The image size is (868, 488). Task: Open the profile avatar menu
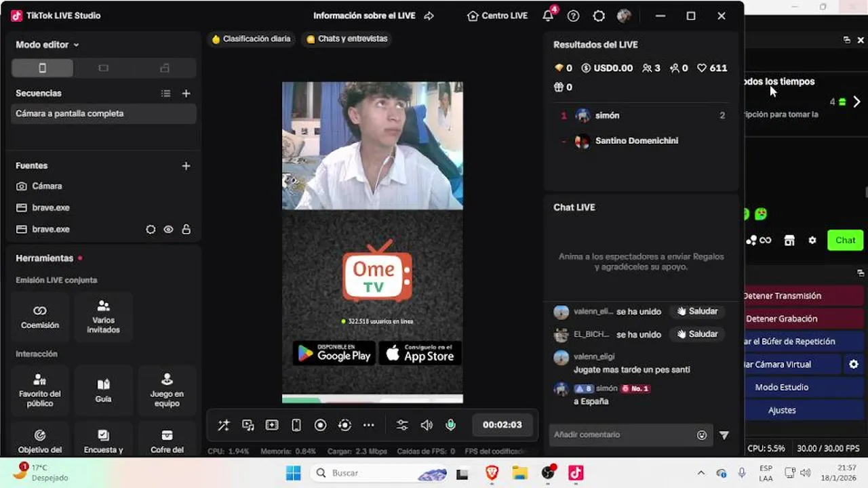tap(624, 16)
